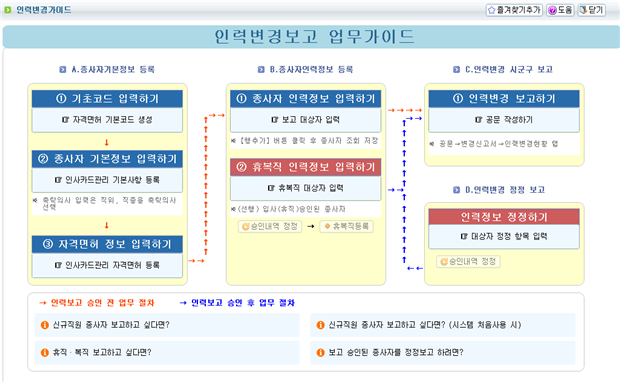Click the info icon beside 보고 승인된 종사자를 정정보고 하려면
The width and height of the screenshot is (620, 382).
(x=321, y=352)
